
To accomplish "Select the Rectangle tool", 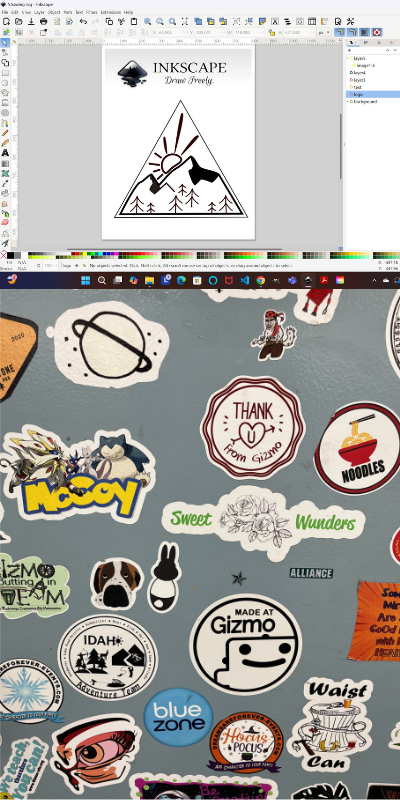I will (5, 72).
